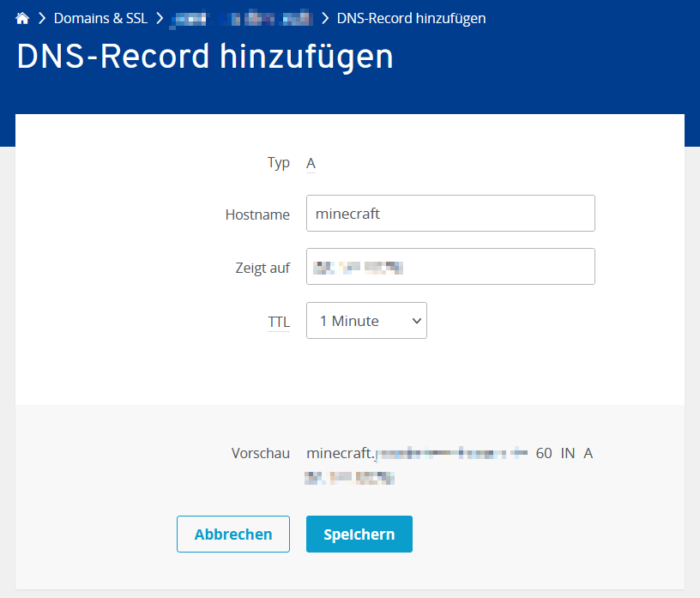Click the TTL label with dotted underline

click(279, 322)
